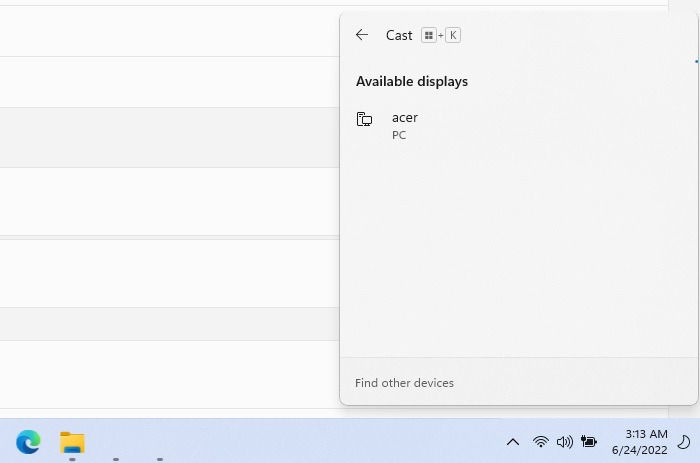Click the Find other devices link
Viewport: 700px width, 463px height.
[404, 383]
